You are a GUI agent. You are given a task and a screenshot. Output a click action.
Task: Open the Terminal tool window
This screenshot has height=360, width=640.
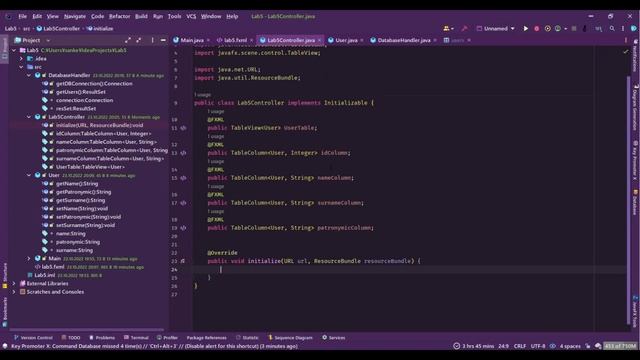(136, 338)
